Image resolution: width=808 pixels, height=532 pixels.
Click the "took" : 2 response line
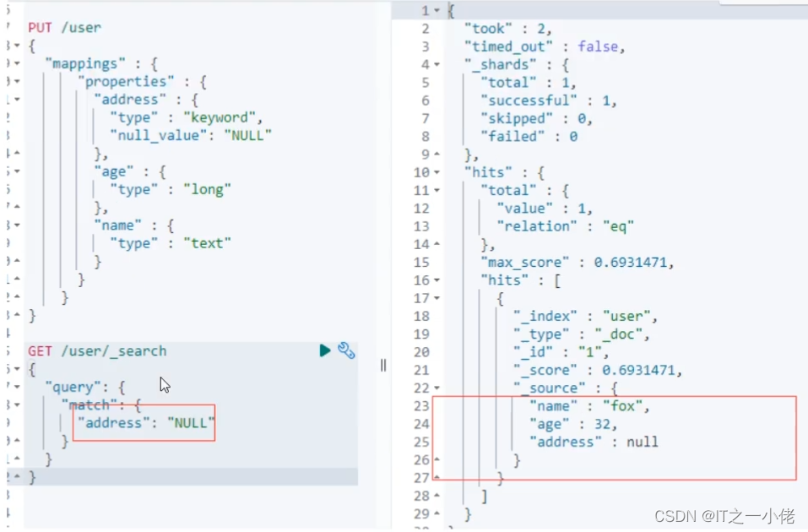(508, 29)
